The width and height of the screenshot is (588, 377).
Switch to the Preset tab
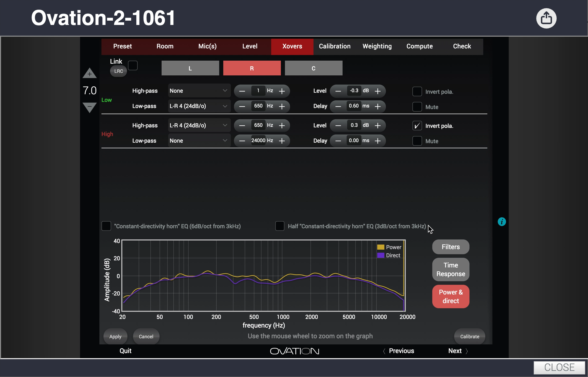coord(123,46)
